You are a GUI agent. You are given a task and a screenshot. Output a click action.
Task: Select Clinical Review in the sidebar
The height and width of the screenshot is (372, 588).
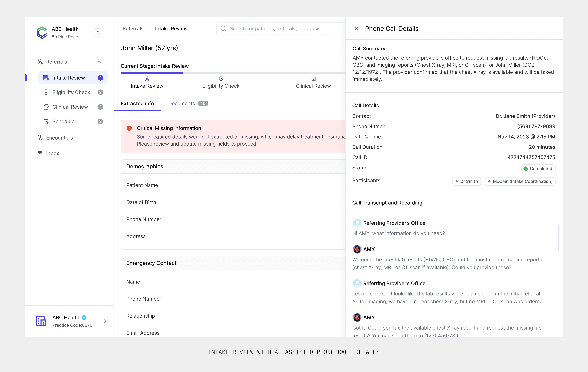coord(70,107)
